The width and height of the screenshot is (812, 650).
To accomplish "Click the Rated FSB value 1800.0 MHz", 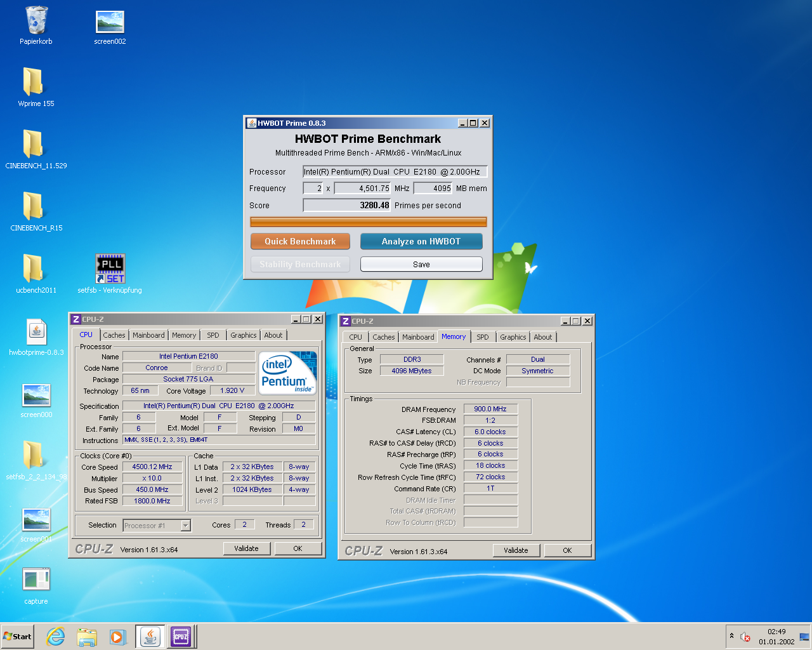I will click(x=152, y=501).
